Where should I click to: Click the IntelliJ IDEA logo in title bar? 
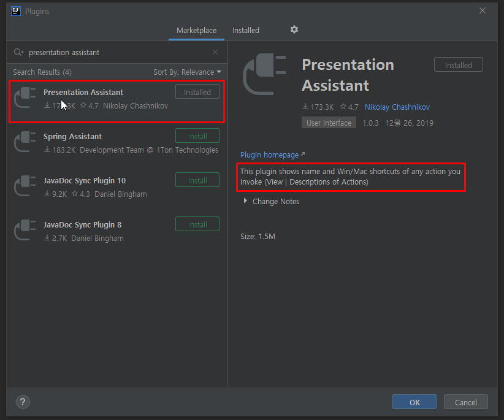pos(16,11)
